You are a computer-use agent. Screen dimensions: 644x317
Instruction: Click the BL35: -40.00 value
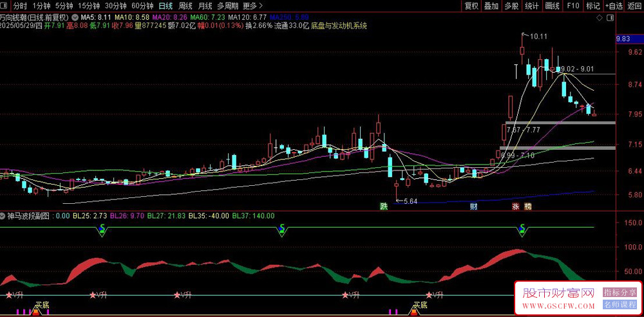[x=209, y=215]
